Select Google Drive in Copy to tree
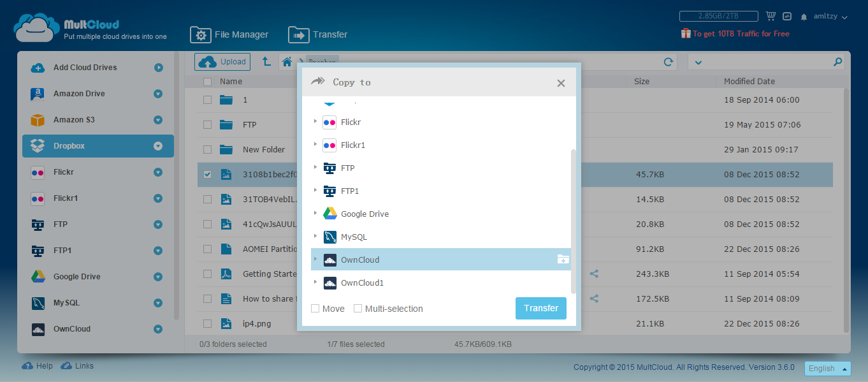The height and width of the screenshot is (382, 868). tap(365, 214)
